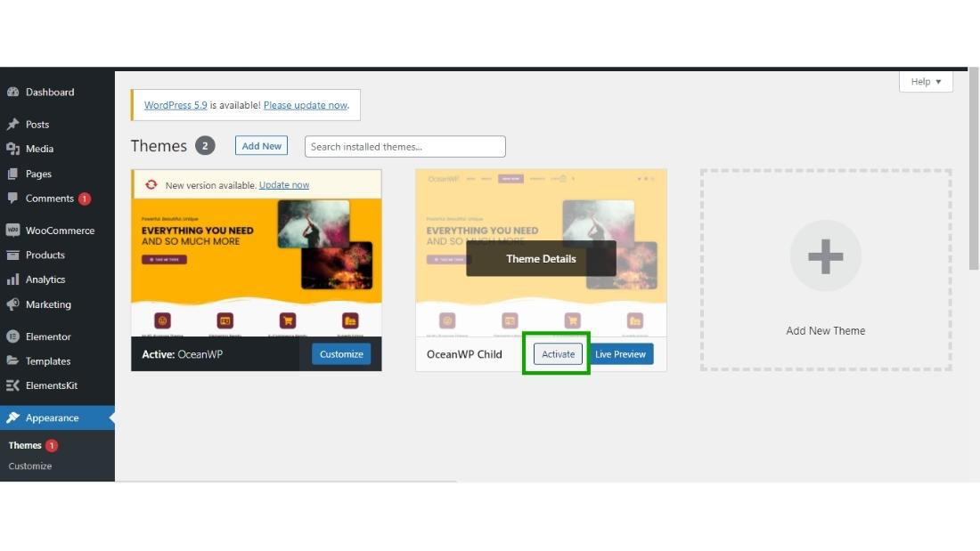Click the Templates folder icon
The width and height of the screenshot is (980, 551).
pyautogui.click(x=12, y=361)
